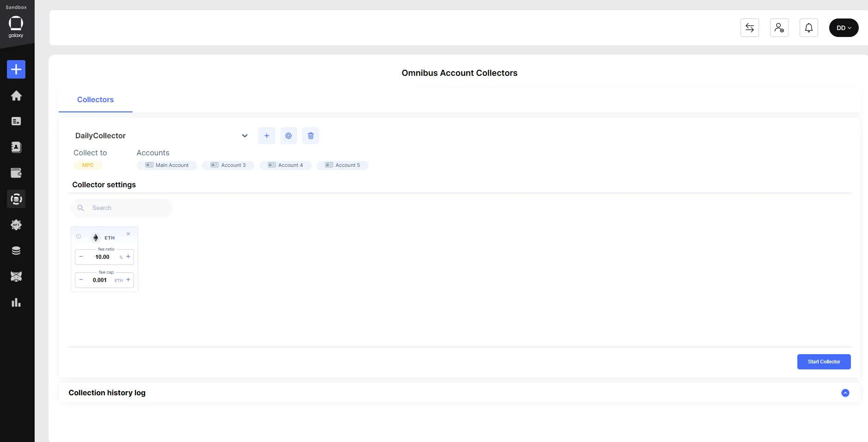Click the blue plus create button in sidebar
This screenshot has height=442, width=868.
[x=16, y=69]
